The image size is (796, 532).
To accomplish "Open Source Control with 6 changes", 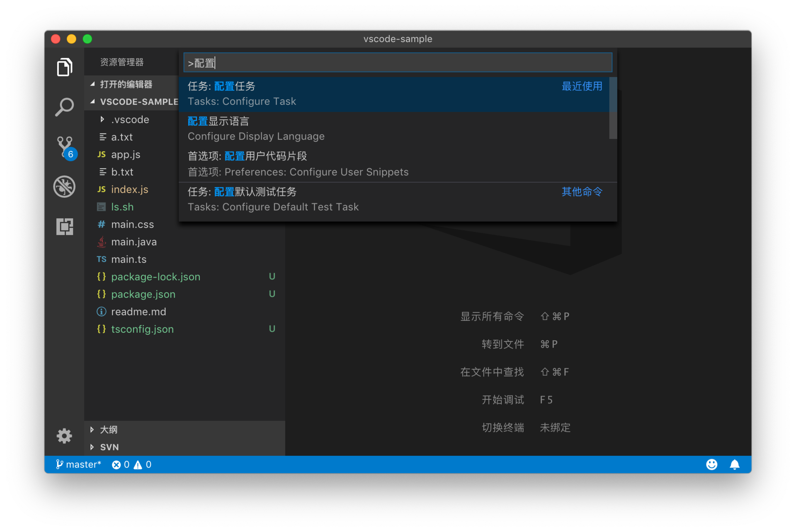I will [65, 147].
